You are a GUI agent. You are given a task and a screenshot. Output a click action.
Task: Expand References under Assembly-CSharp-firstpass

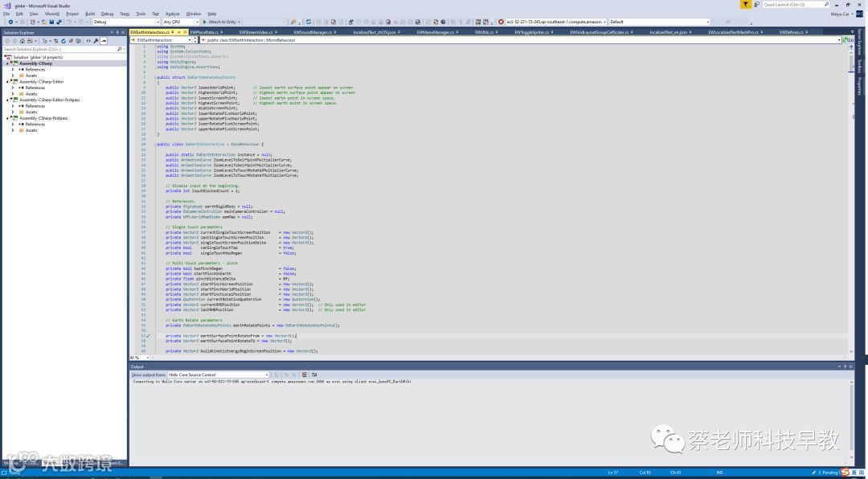pos(14,124)
